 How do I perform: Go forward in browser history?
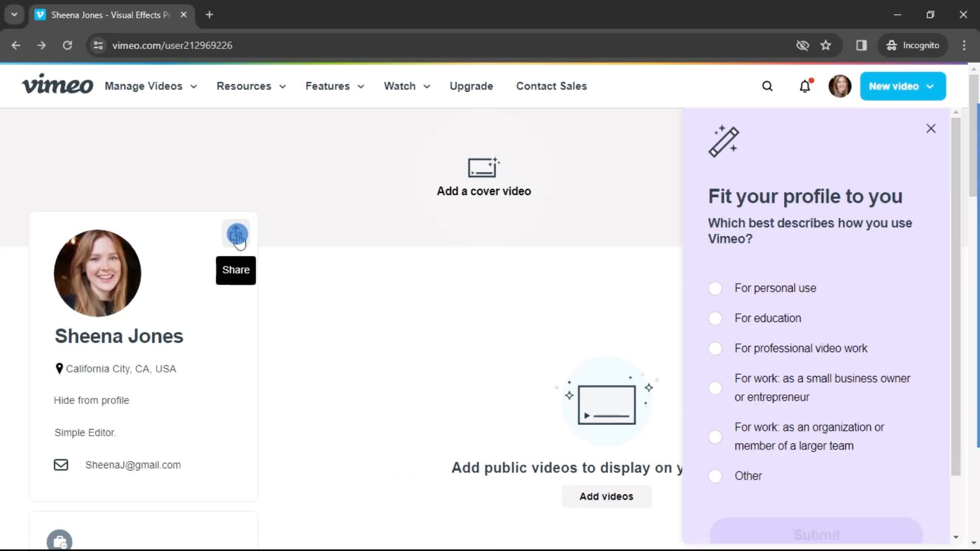click(x=41, y=45)
